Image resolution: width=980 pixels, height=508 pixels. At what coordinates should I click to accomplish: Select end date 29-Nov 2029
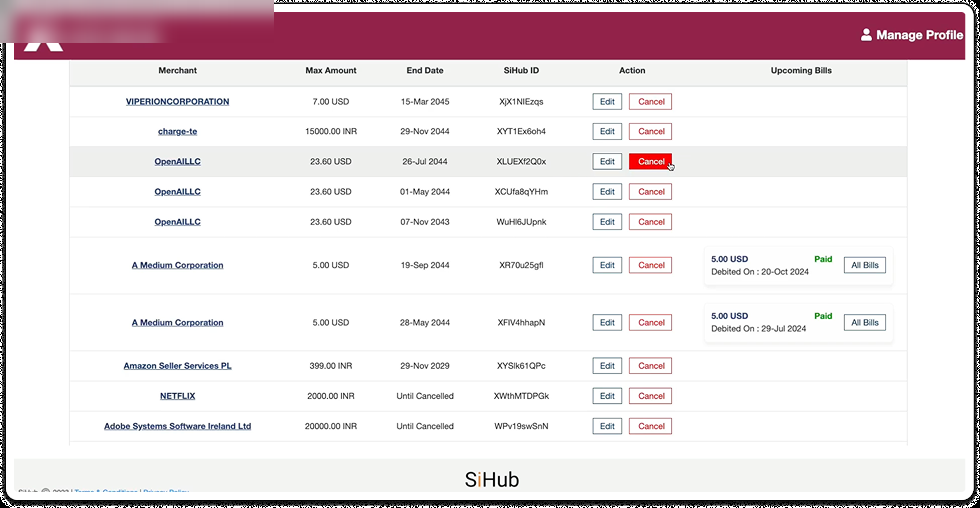[425, 366]
